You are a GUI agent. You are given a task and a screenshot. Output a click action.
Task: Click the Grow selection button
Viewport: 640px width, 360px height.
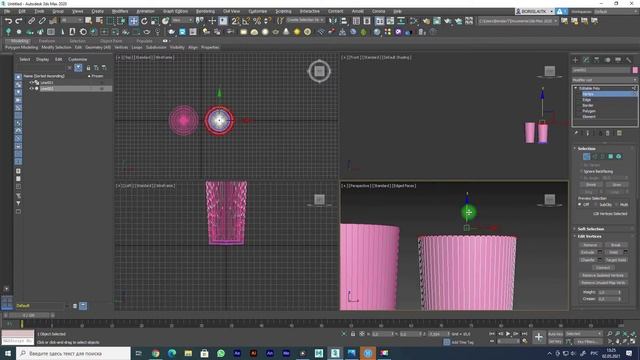point(616,185)
